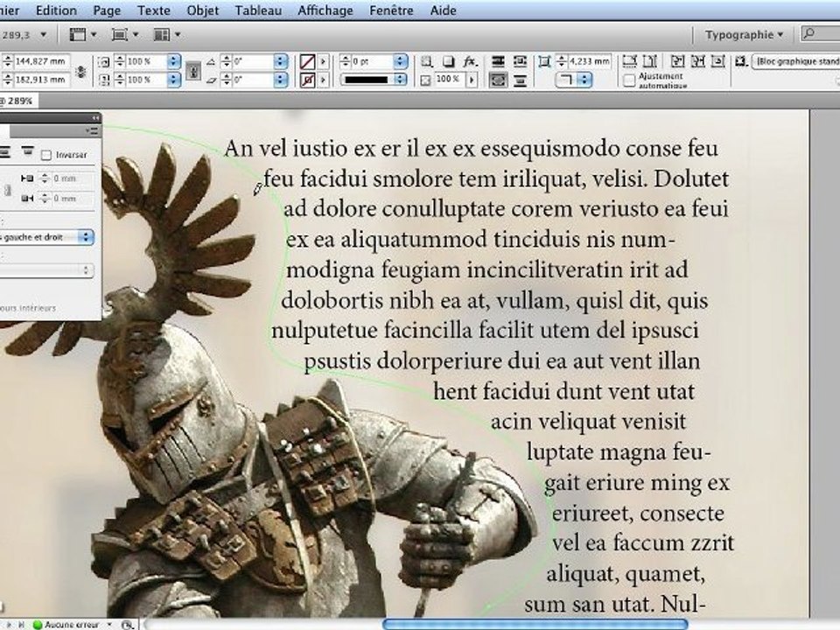Open the rotation angle 0° dropdown

[x=281, y=61]
